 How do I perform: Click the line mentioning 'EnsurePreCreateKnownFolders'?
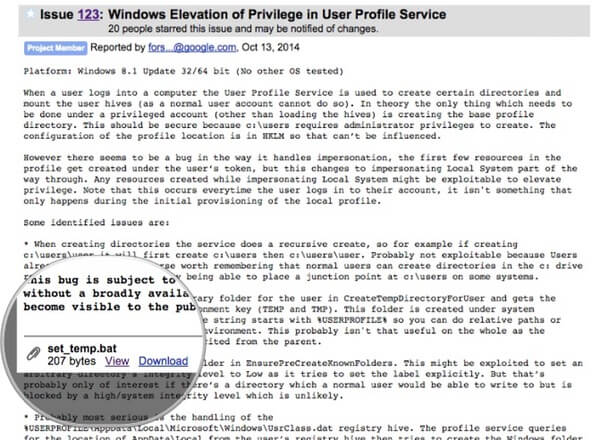point(392,363)
